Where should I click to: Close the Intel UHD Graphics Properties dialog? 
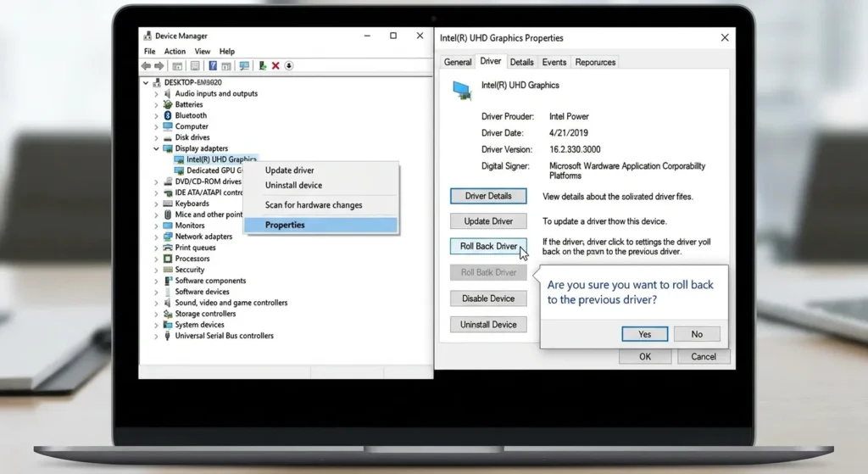click(x=725, y=37)
